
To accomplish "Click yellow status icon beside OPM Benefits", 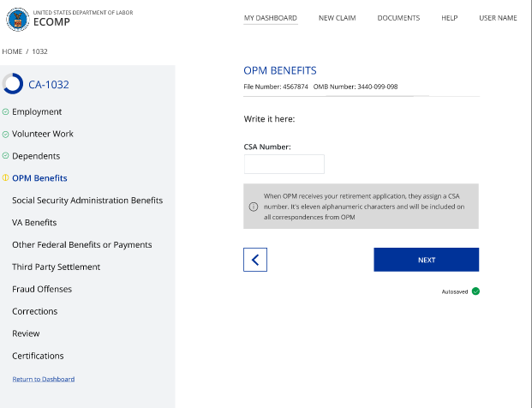I will (x=5, y=178).
